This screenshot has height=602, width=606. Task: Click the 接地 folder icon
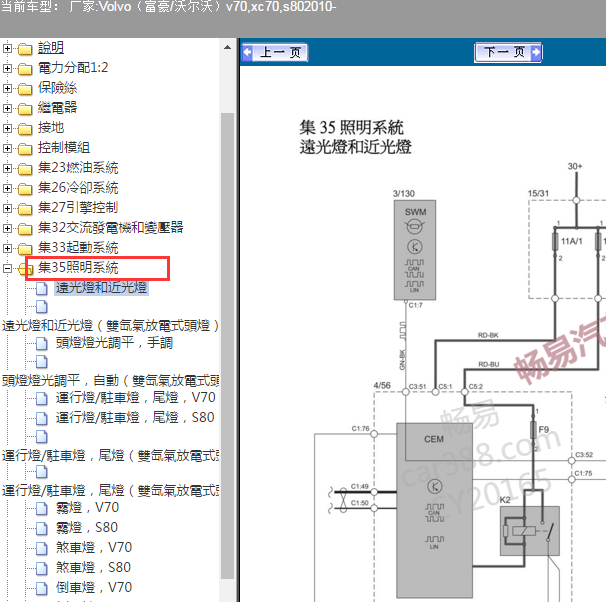tap(25, 129)
